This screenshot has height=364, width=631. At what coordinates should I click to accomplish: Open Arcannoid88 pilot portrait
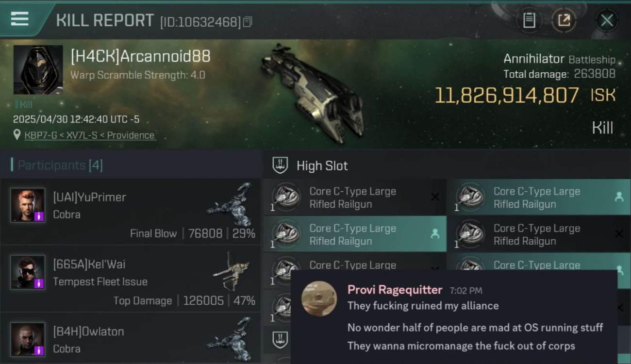click(38, 69)
